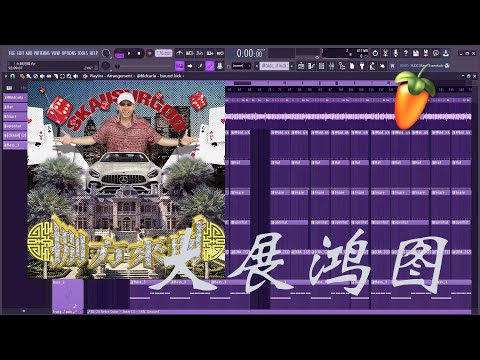480x360 pixels.
Task: Toggle the metronome icon
Action: coord(180,53)
